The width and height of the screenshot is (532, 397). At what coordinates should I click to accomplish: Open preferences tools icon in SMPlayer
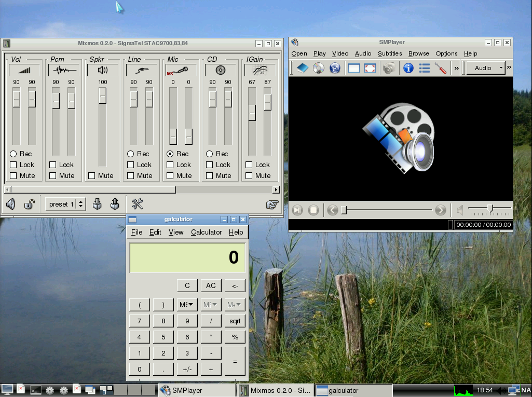click(441, 68)
